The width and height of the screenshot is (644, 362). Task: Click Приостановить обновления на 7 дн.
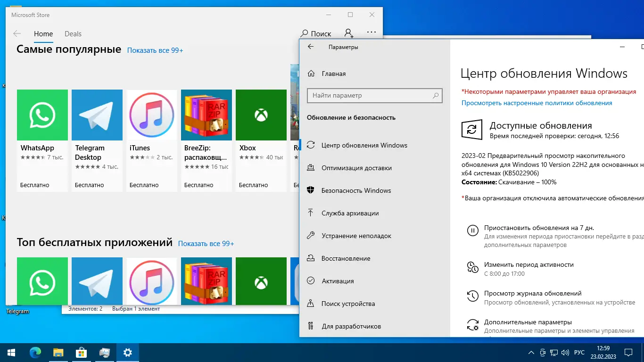pyautogui.click(x=539, y=228)
